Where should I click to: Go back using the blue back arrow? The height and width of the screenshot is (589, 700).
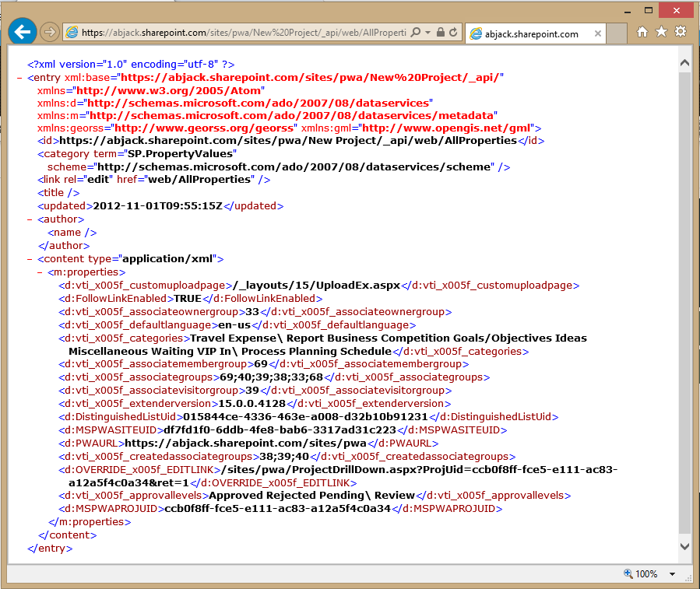23,32
